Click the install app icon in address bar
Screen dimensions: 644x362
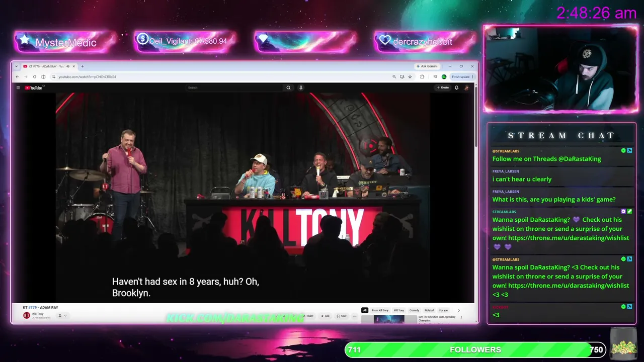pyautogui.click(x=402, y=76)
